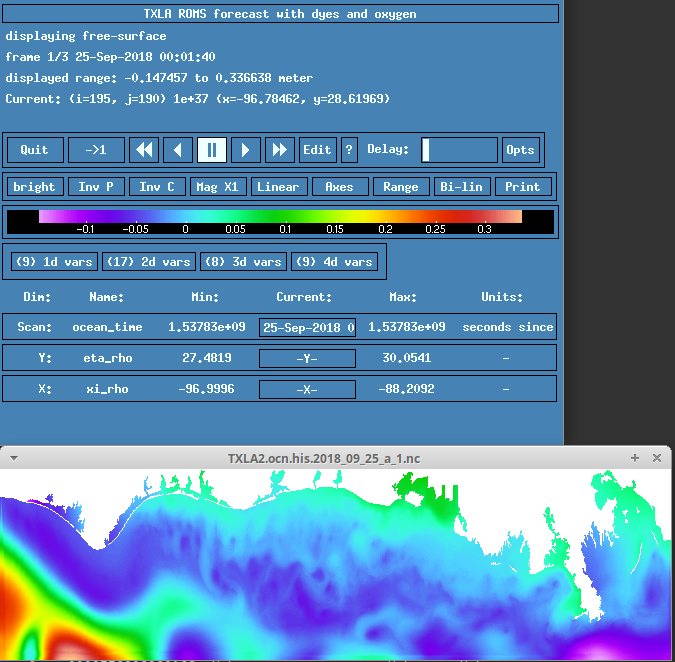Click the frame 1/3 date status line

110,57
